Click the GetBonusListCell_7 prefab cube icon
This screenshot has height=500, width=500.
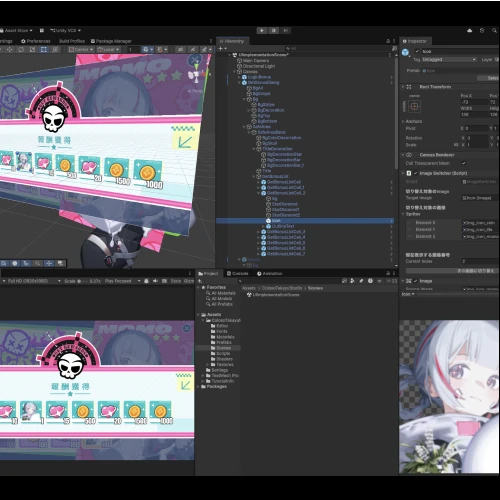point(263,254)
